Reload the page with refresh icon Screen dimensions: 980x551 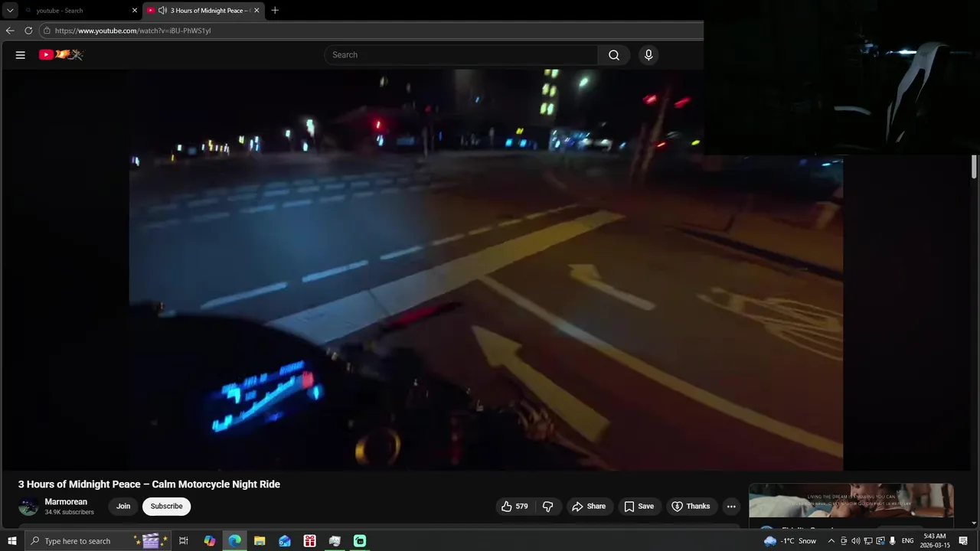pos(28,31)
